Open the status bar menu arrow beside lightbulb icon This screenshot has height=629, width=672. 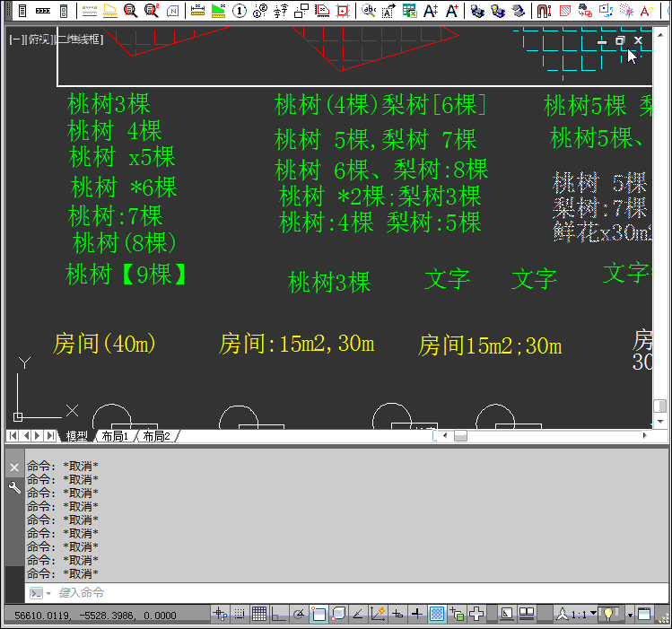(630, 615)
